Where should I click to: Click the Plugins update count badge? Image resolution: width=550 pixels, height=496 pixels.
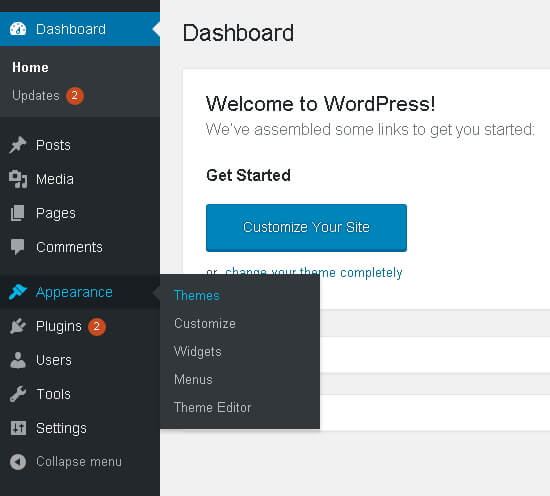click(97, 327)
